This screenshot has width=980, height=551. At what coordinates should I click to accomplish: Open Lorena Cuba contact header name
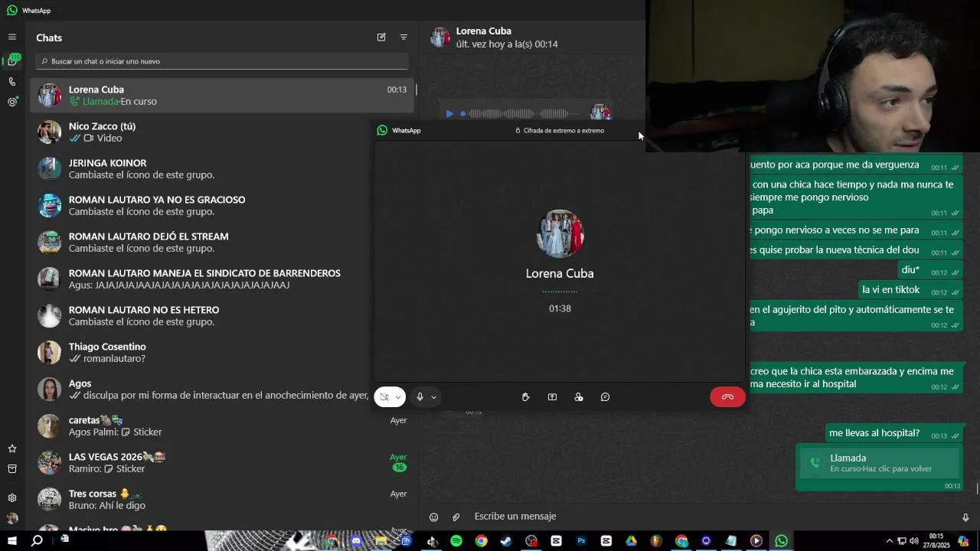pyautogui.click(x=483, y=31)
